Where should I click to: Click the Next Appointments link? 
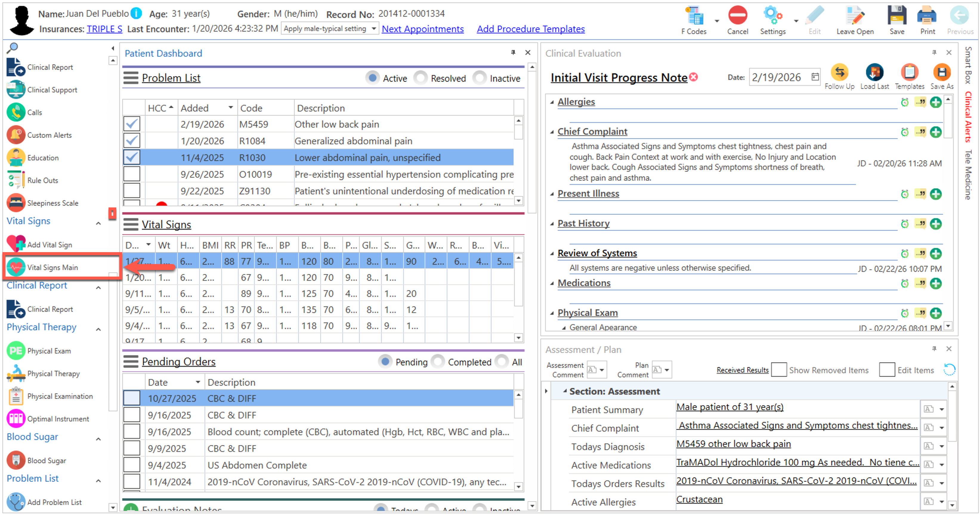coord(422,29)
